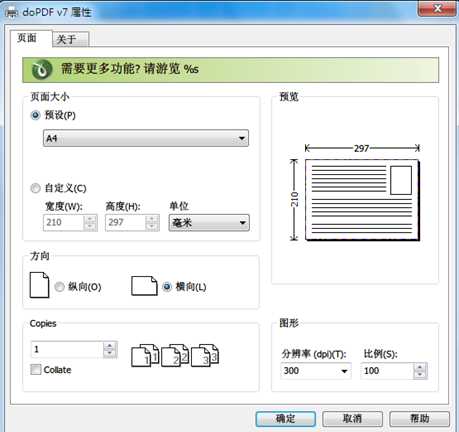Increase the 比例(S) scale with up arrow

point(420,367)
